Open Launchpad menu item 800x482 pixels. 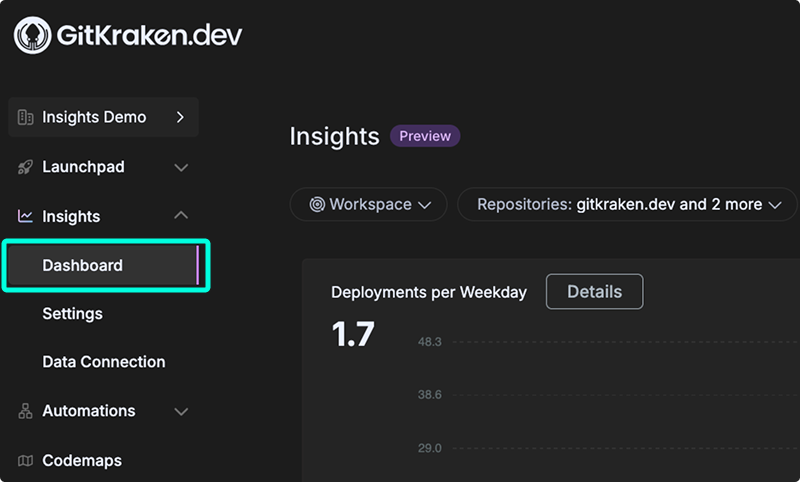pos(83,167)
